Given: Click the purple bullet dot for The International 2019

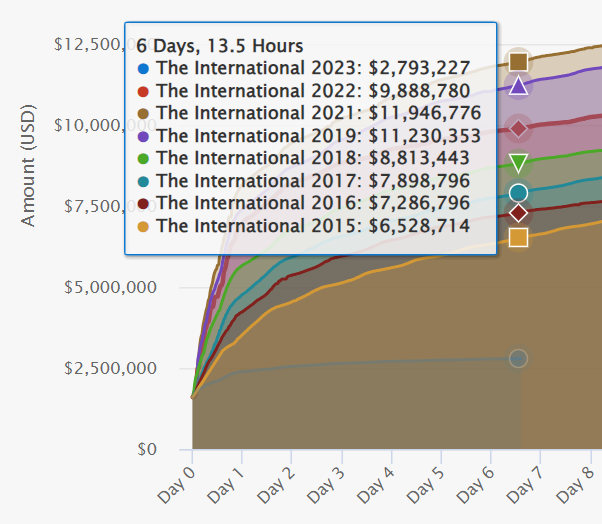Looking at the screenshot, I should (x=143, y=137).
